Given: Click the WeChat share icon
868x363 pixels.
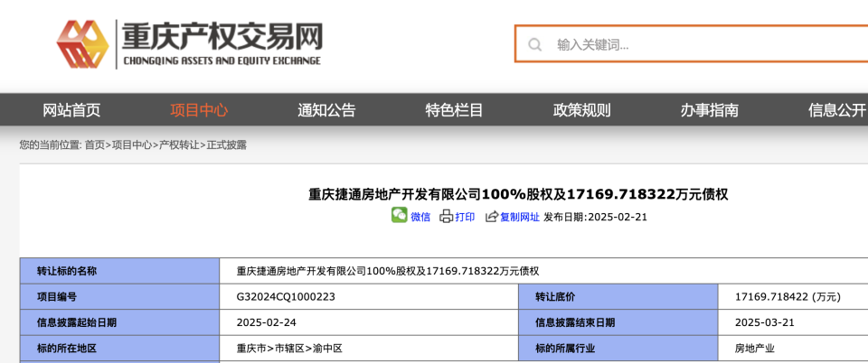Looking at the screenshot, I should click(399, 216).
